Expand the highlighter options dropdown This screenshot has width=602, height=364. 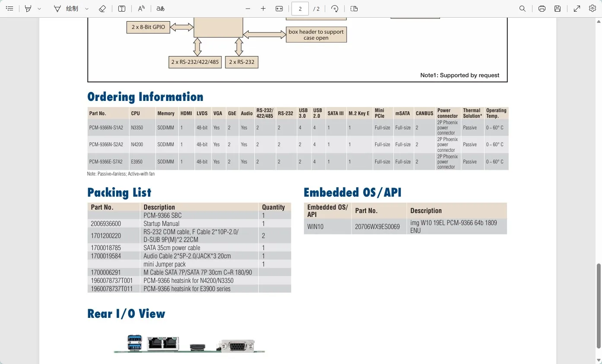39,9
